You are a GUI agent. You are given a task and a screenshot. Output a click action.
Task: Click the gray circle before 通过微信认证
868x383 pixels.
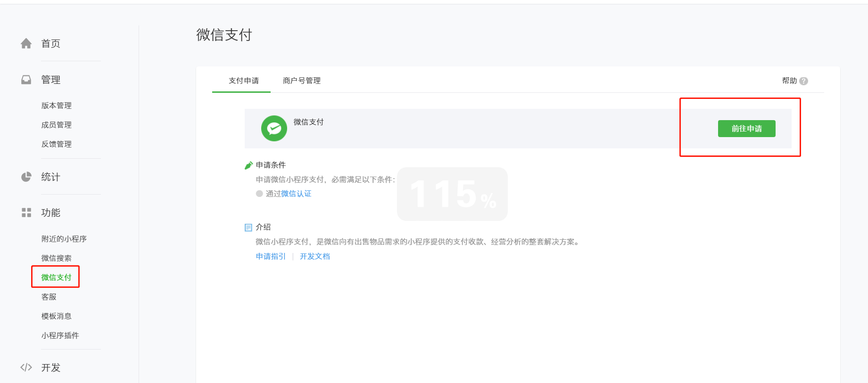click(259, 194)
